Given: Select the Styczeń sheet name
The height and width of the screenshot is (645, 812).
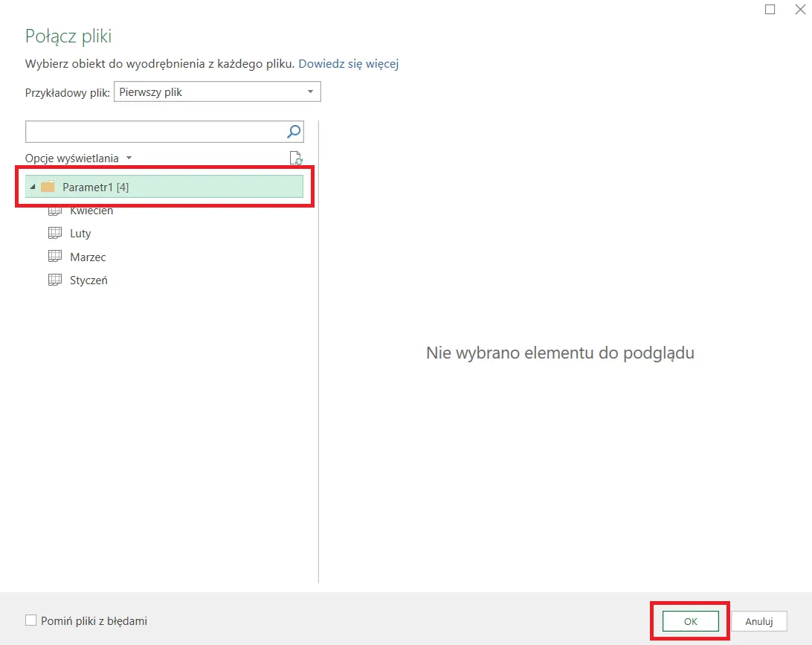Looking at the screenshot, I should point(88,280).
